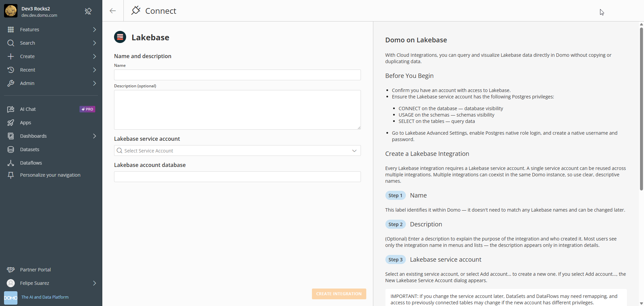Expand the Admin submenu chevron
Image resolution: width=644 pixels, height=306 pixels.
click(94, 83)
